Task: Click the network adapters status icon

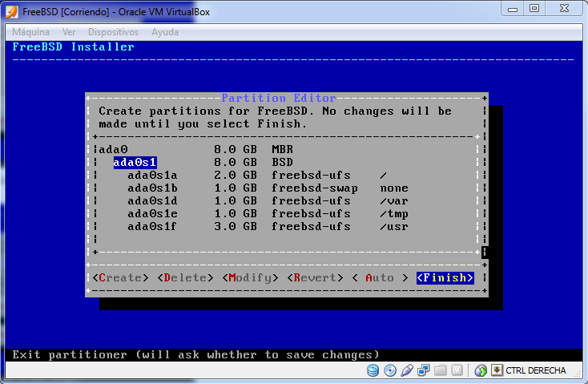Action: [423, 370]
